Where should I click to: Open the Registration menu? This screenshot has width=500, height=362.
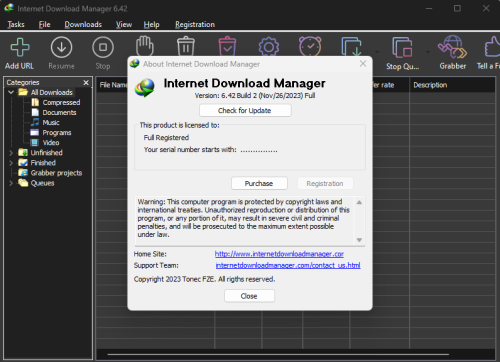195,24
